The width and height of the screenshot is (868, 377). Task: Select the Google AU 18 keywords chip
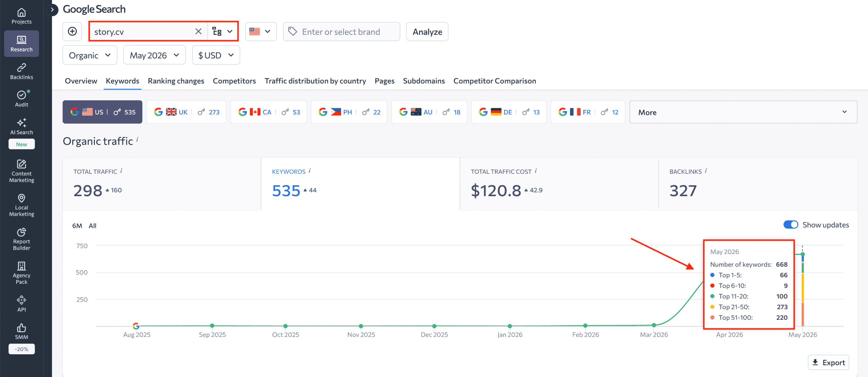(429, 112)
